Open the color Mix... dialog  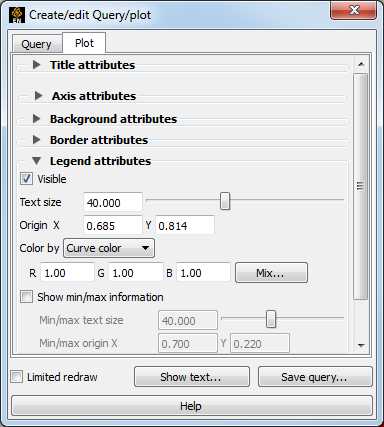[x=271, y=273]
